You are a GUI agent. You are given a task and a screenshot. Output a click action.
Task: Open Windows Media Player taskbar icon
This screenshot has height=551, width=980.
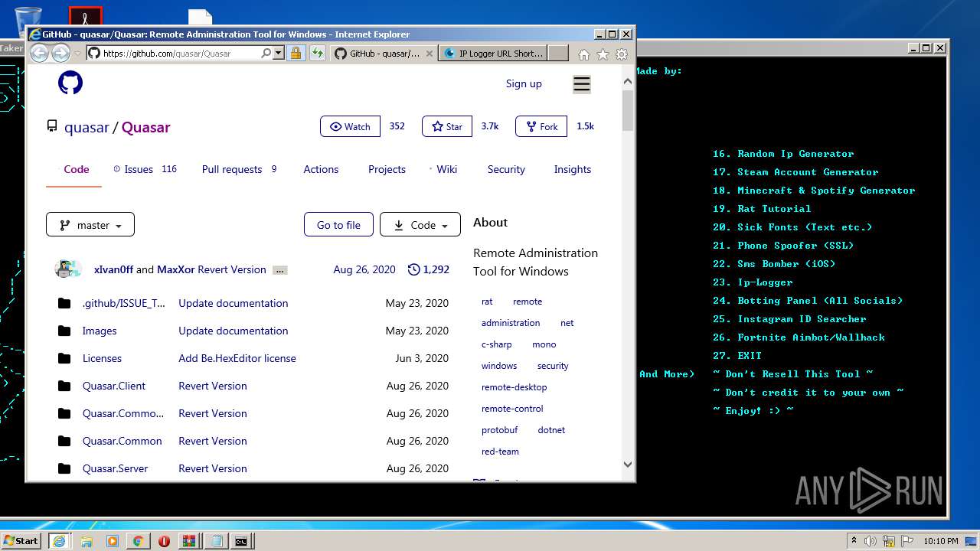coord(113,541)
